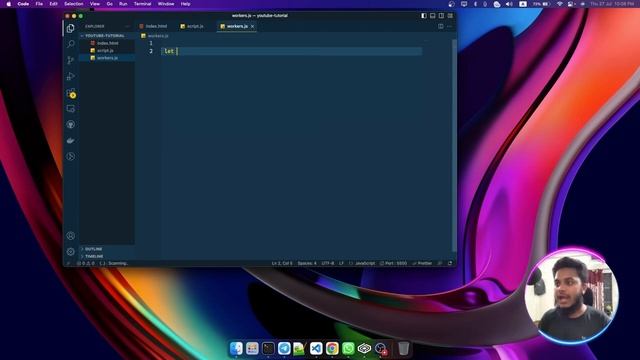Open the Selection menu
The height and width of the screenshot is (360, 640).
(x=74, y=4)
